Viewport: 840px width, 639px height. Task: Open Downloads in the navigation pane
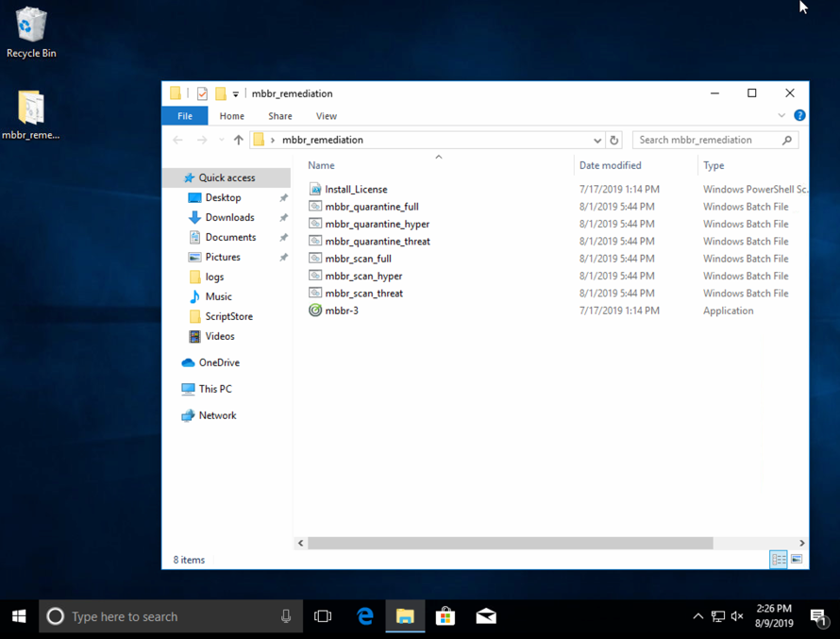(229, 217)
